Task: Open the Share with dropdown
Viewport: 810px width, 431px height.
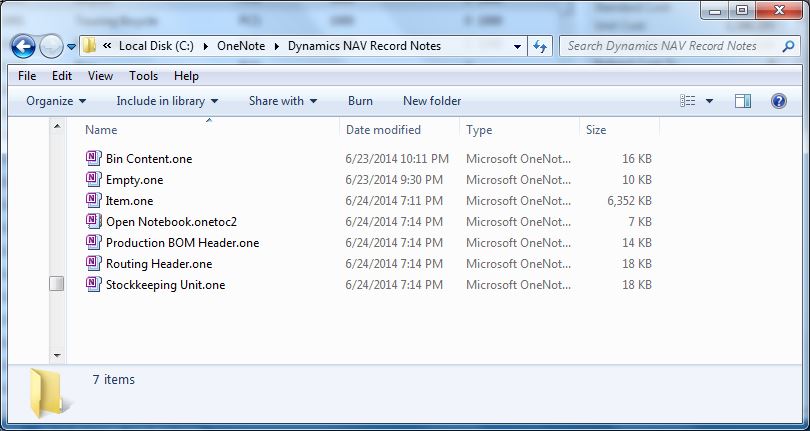Action: [283, 101]
